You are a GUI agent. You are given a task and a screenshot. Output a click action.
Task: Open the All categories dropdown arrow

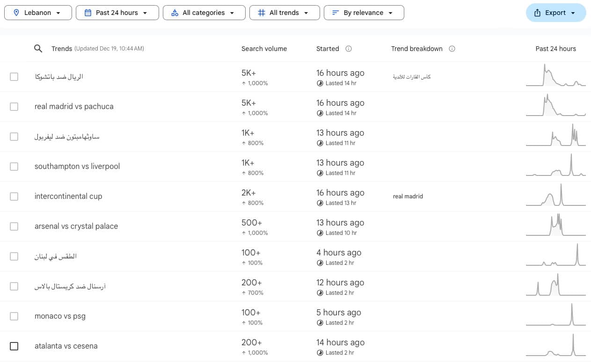[232, 13]
